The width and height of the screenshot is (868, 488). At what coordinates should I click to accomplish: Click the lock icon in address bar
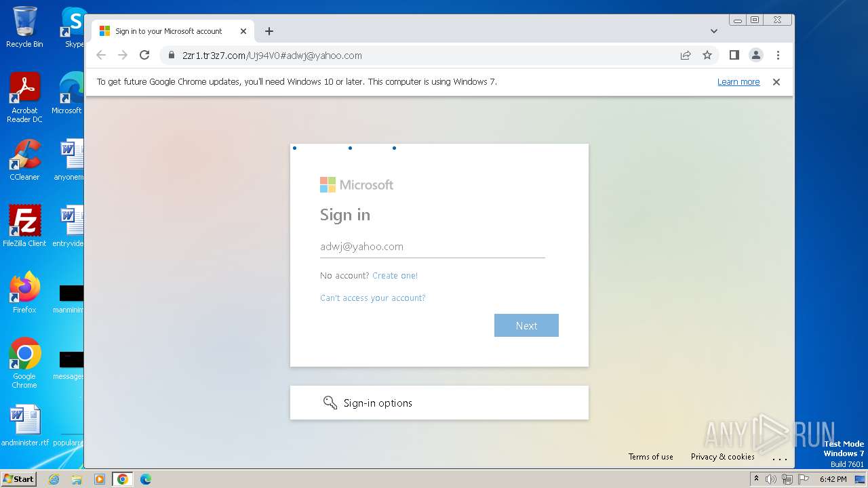(171, 56)
